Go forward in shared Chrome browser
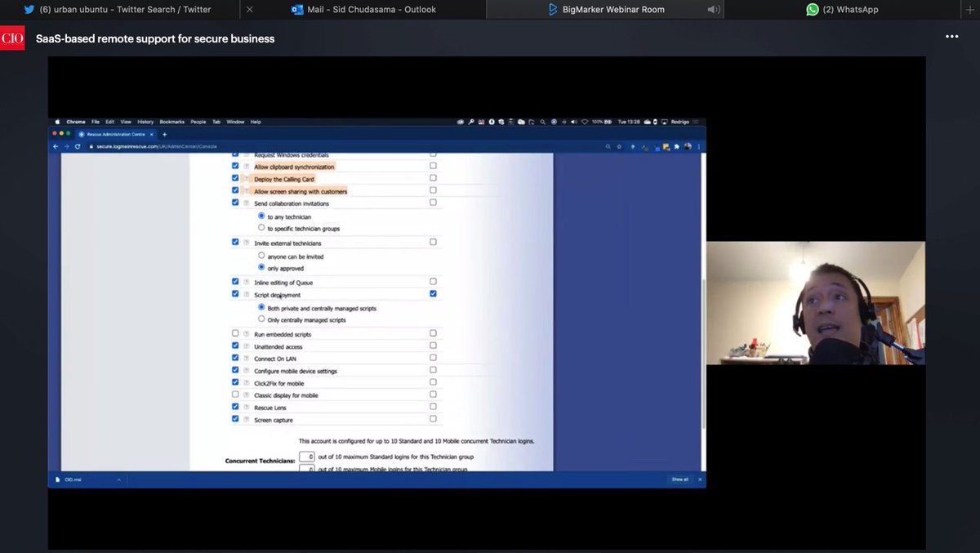The width and height of the screenshot is (980, 553). click(x=67, y=146)
